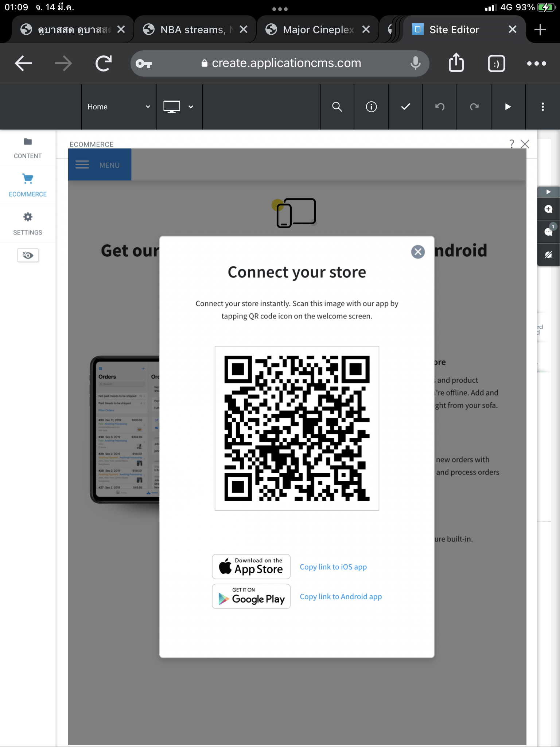Viewport: 560px width, 747px height.
Task: Tap the QR code image
Action: click(297, 428)
